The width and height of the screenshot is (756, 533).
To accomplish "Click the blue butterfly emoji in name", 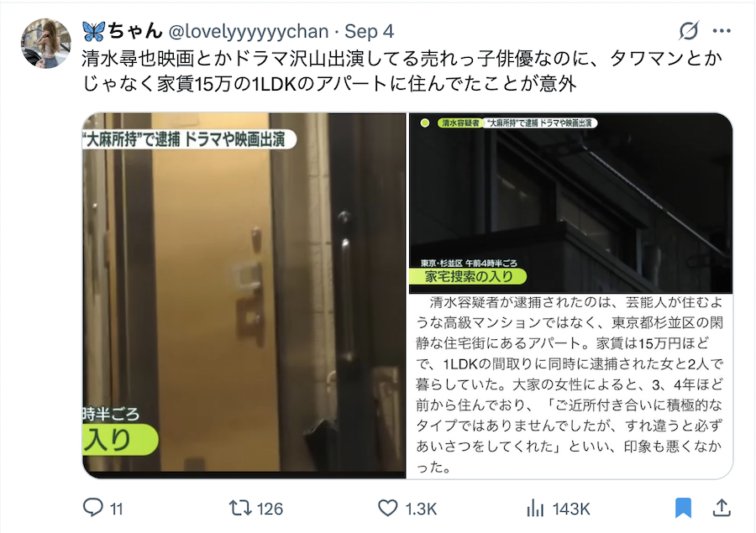I will [93, 32].
